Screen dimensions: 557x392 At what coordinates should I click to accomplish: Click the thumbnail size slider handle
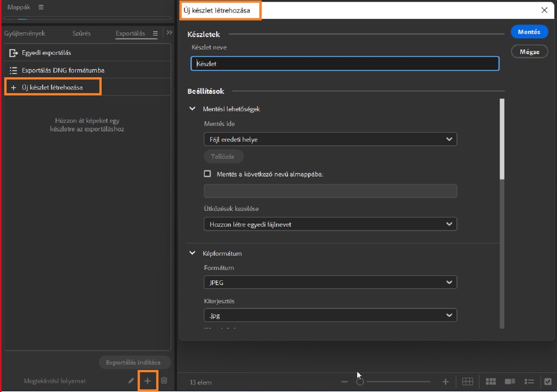point(360,382)
